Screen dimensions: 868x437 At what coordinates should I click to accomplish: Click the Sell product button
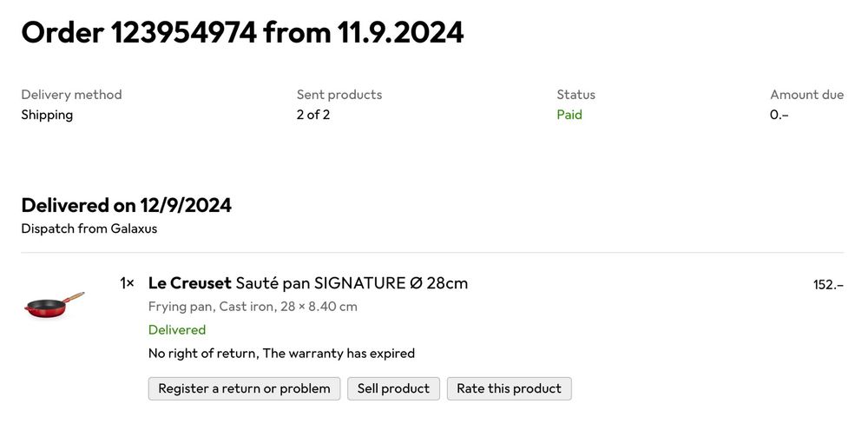pos(393,389)
